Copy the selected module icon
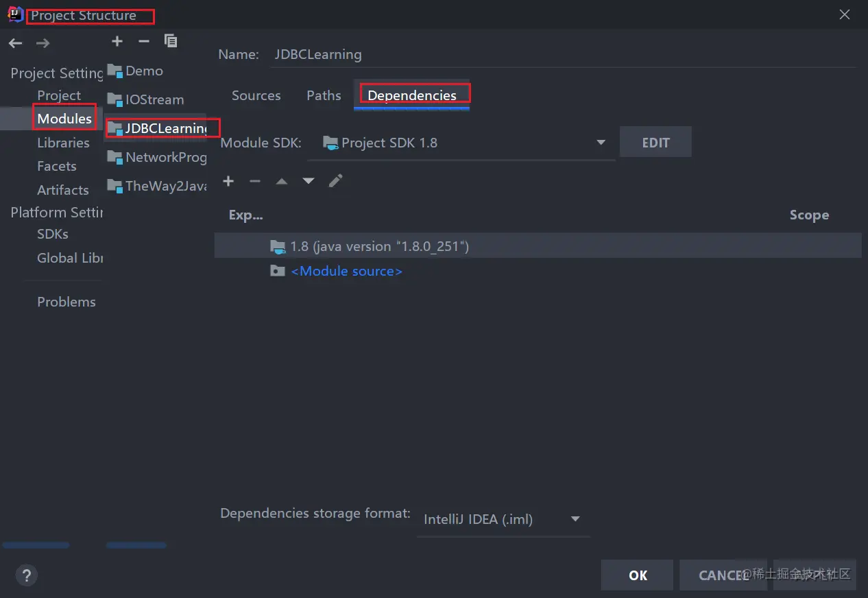The height and width of the screenshot is (598, 868). click(171, 41)
